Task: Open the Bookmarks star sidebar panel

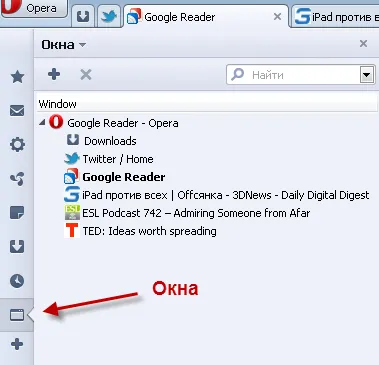Action: click(17, 77)
